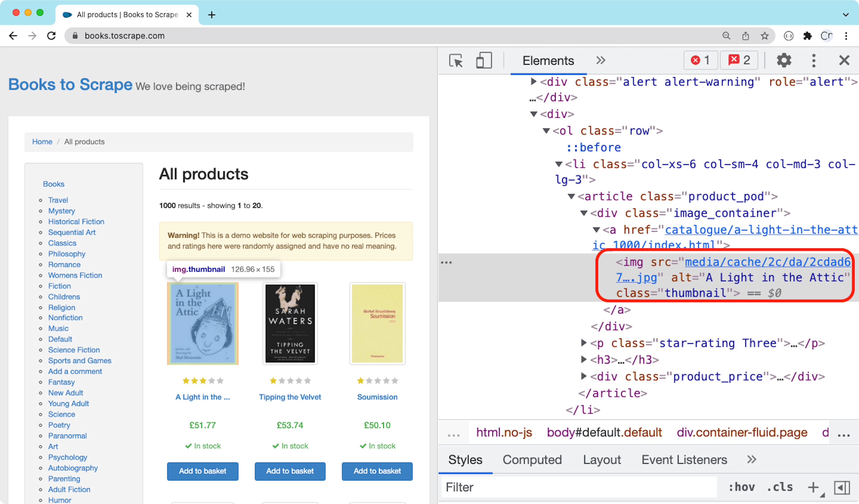Open the profile avatar menu

827,36
